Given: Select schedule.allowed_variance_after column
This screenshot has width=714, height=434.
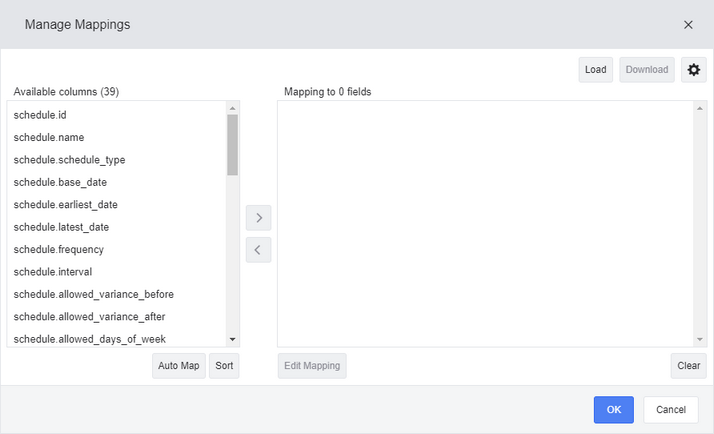Looking at the screenshot, I should click(117, 317).
